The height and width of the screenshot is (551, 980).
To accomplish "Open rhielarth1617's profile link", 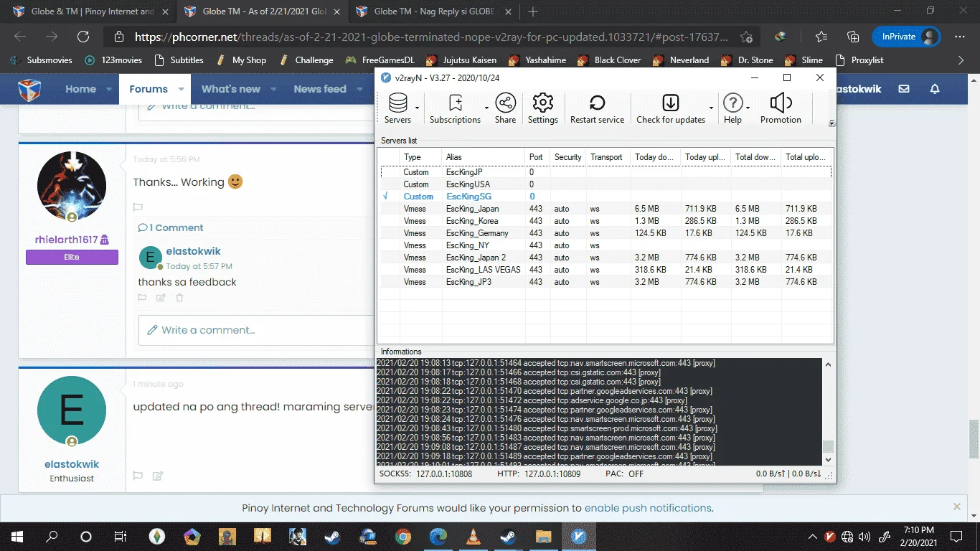I will (x=65, y=240).
